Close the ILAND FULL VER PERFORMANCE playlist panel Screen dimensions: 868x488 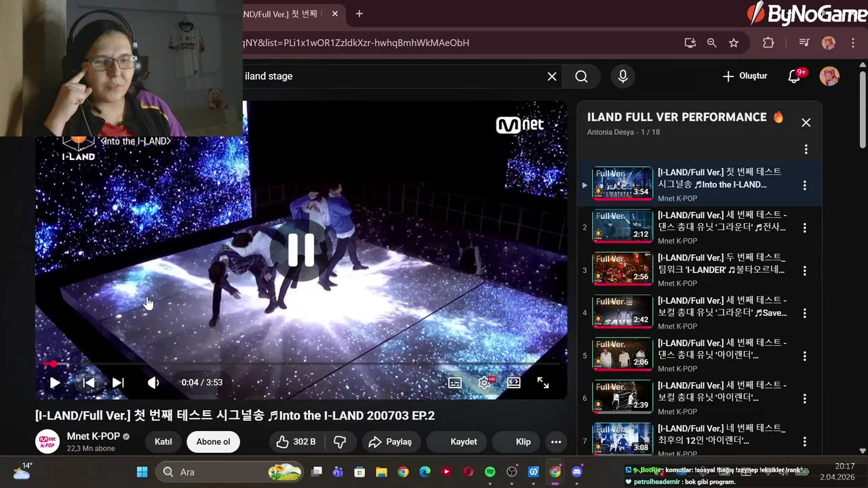[x=806, y=123]
